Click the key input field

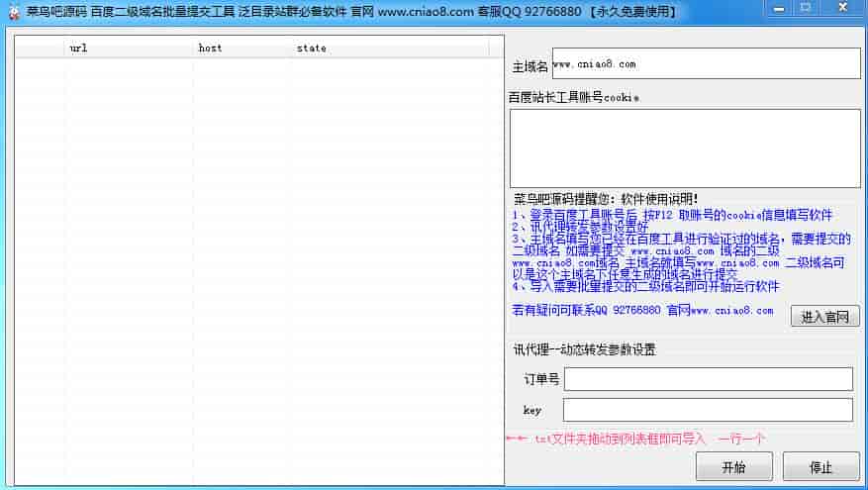pos(708,410)
